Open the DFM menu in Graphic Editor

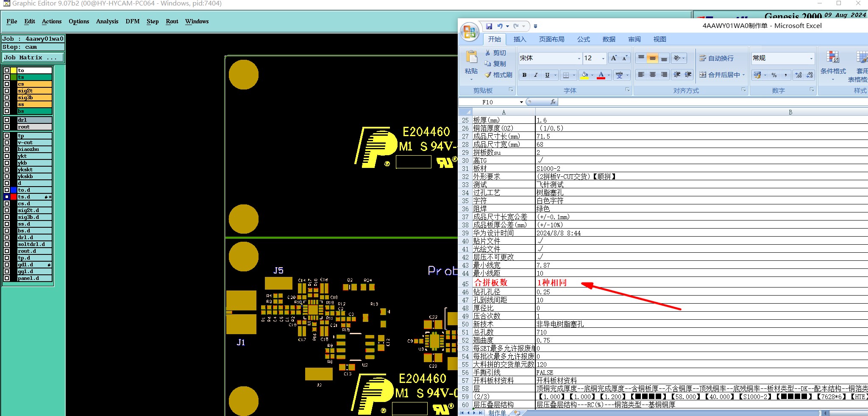click(x=132, y=21)
